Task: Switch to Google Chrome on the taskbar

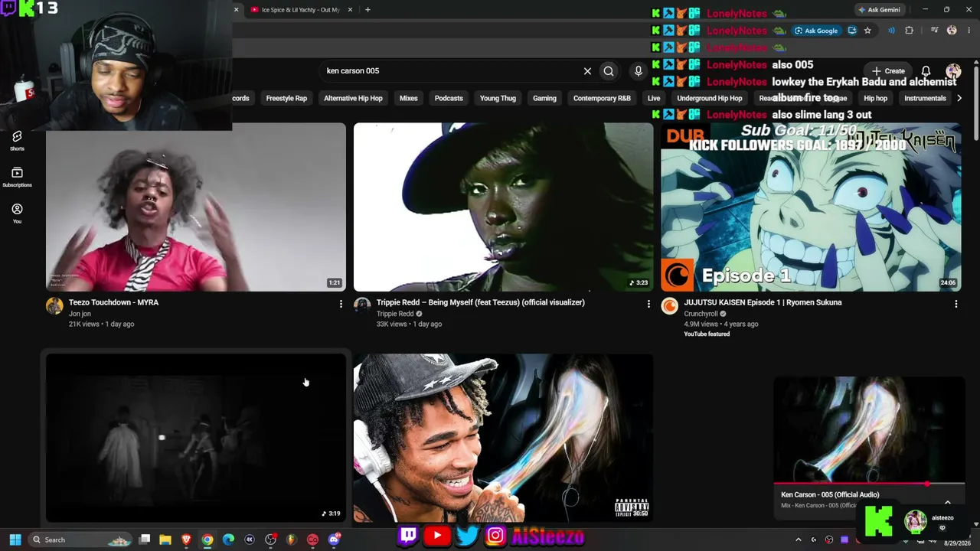Action: click(x=207, y=540)
